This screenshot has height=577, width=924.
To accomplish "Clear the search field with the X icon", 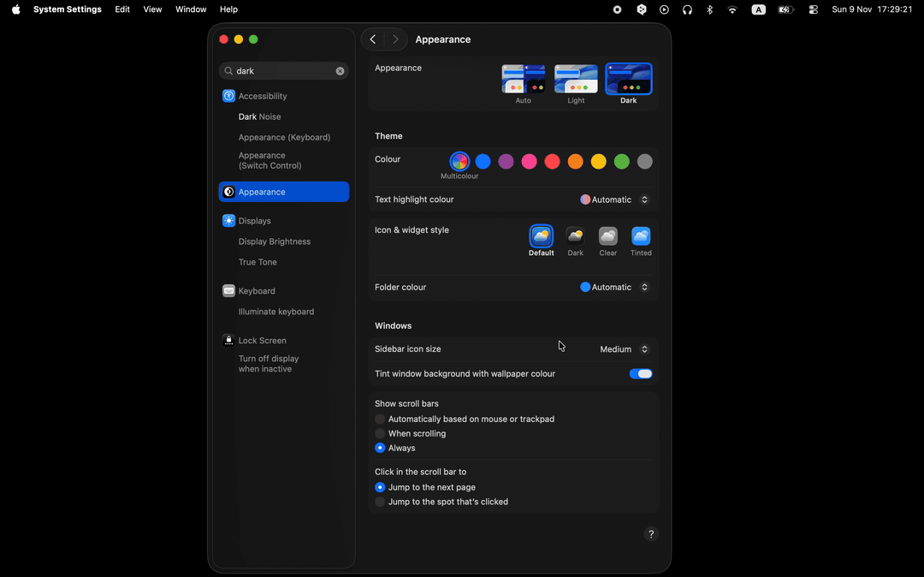I will tap(340, 71).
